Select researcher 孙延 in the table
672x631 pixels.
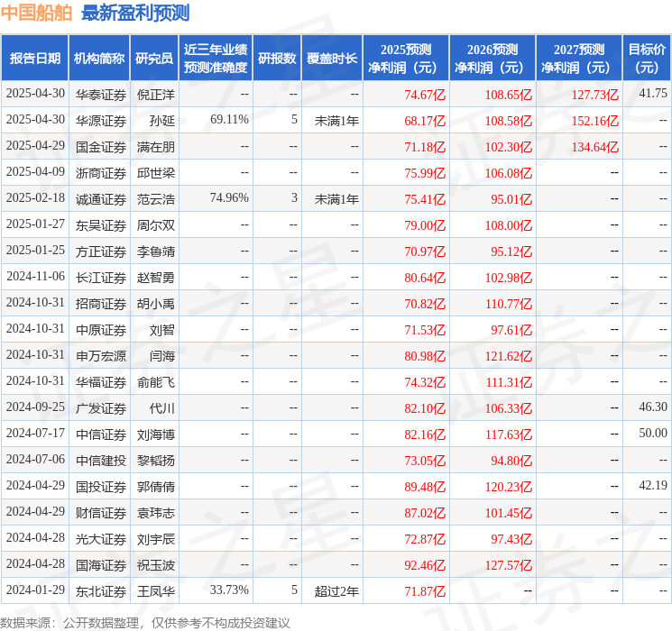click(x=162, y=120)
